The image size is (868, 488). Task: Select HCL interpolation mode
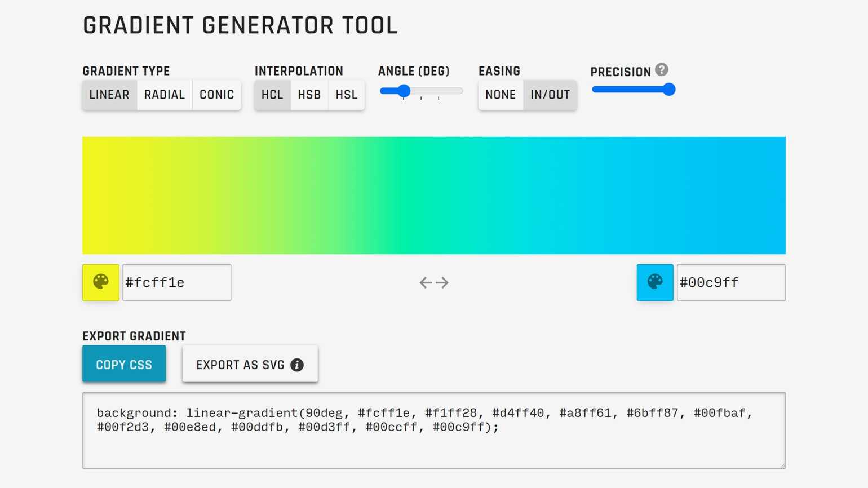[x=272, y=95]
